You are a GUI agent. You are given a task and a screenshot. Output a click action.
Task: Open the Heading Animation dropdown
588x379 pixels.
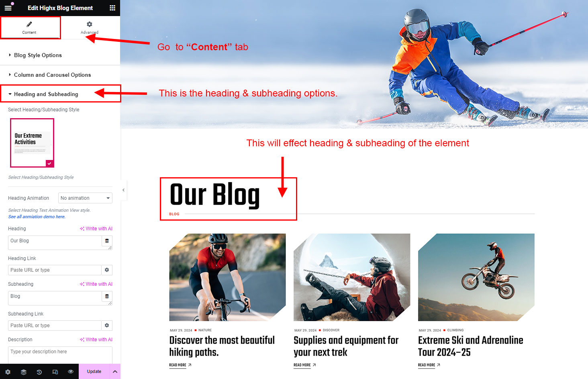[85, 198]
